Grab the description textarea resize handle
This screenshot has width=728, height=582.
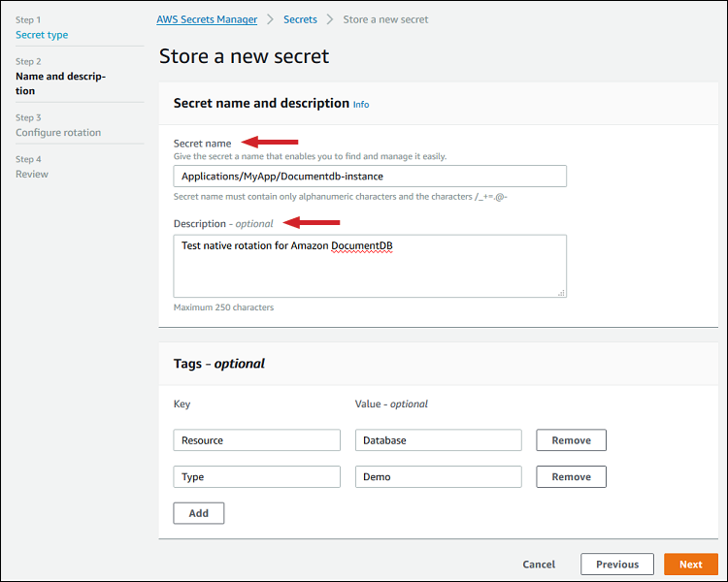(x=561, y=293)
